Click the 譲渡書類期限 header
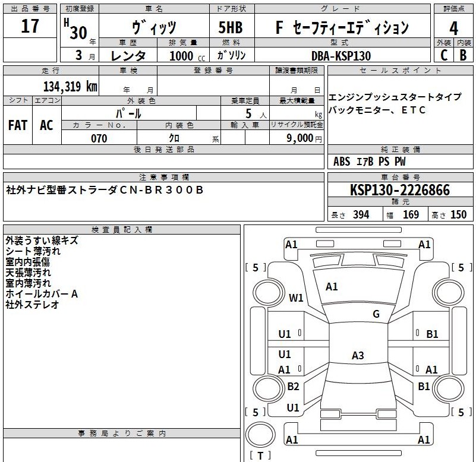The image size is (476, 462). [297, 71]
